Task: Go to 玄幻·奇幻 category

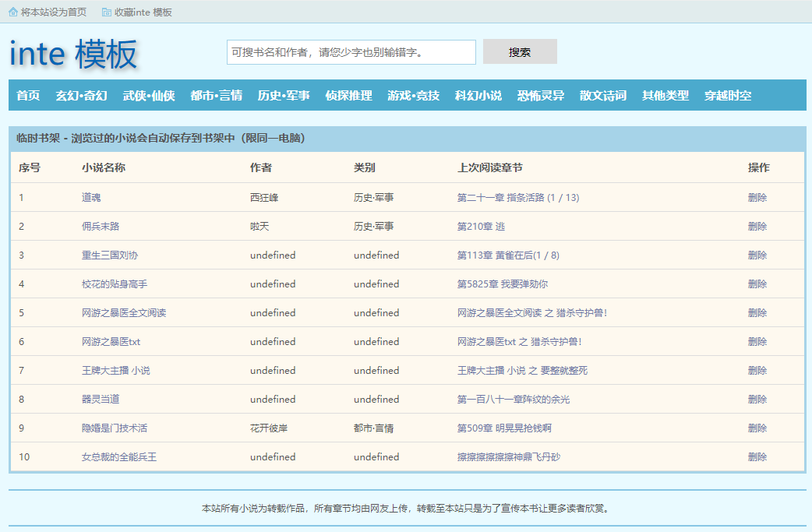Action: coord(81,96)
